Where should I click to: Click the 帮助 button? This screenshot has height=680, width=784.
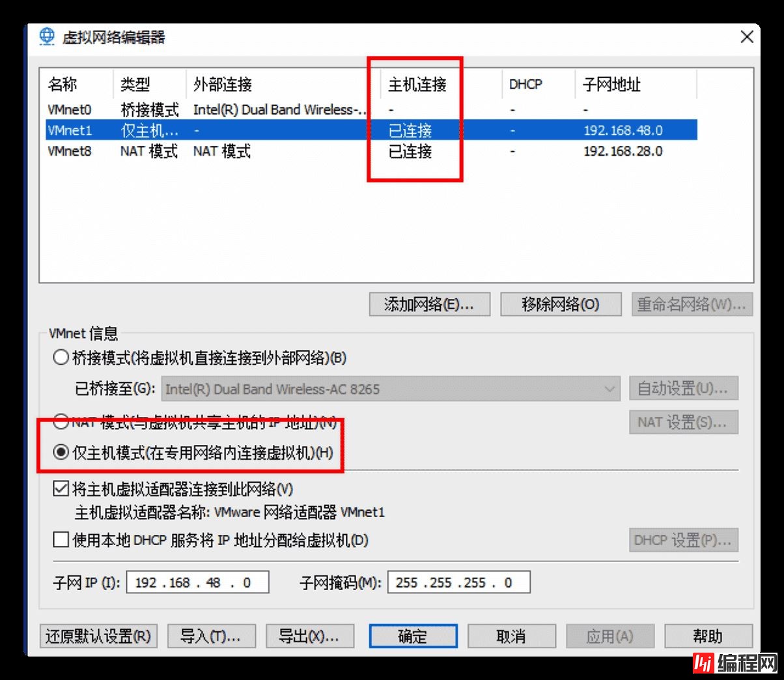pyautogui.click(x=710, y=636)
